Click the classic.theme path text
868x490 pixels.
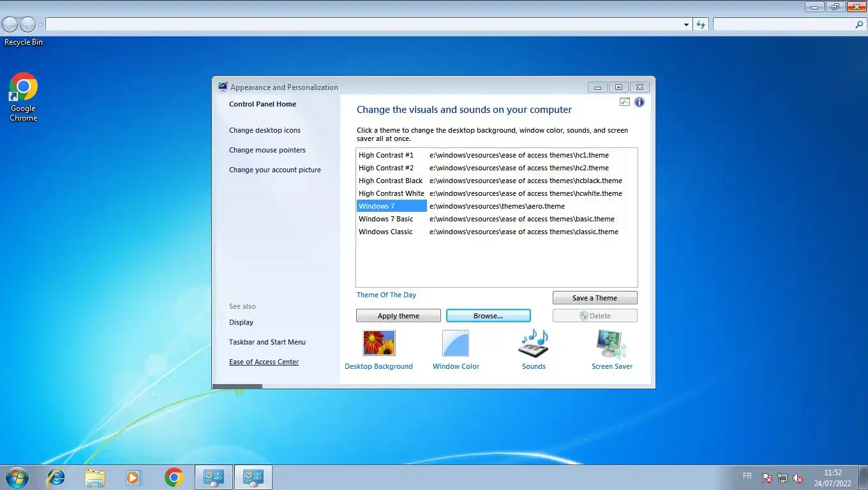(524, 232)
